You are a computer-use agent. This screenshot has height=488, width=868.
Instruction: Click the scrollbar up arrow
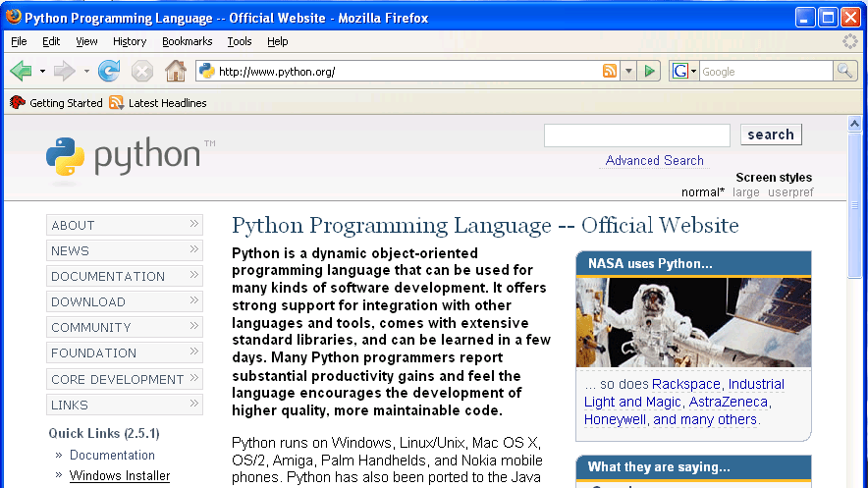tap(854, 124)
